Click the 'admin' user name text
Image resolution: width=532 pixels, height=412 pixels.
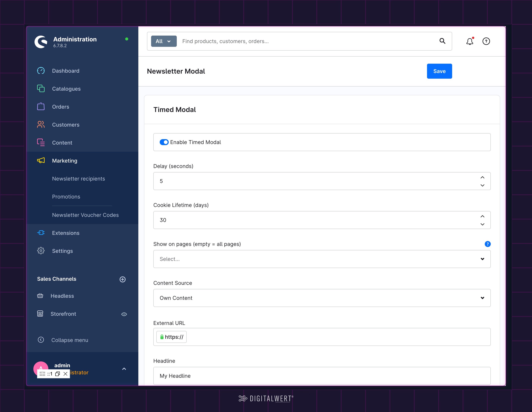pyautogui.click(x=62, y=365)
